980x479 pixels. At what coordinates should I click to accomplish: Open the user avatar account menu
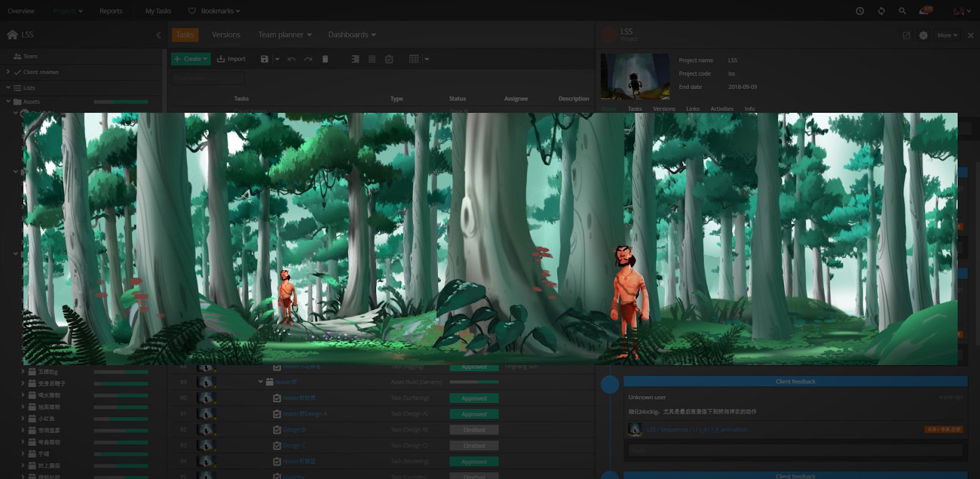962,11
